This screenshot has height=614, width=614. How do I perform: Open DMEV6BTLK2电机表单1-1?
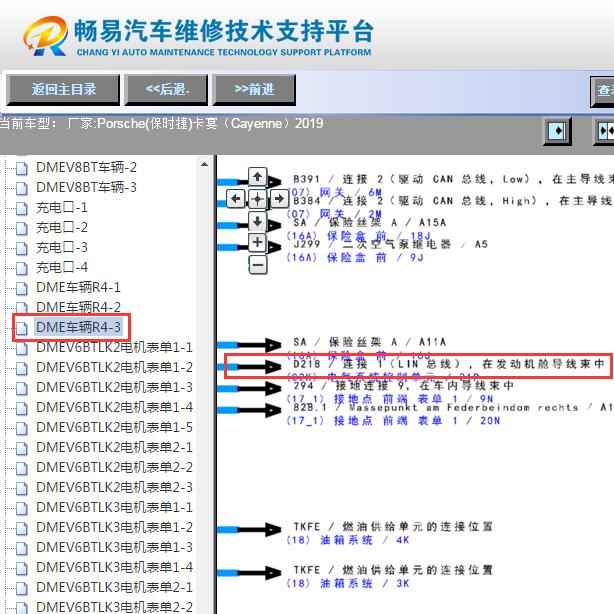click(114, 347)
